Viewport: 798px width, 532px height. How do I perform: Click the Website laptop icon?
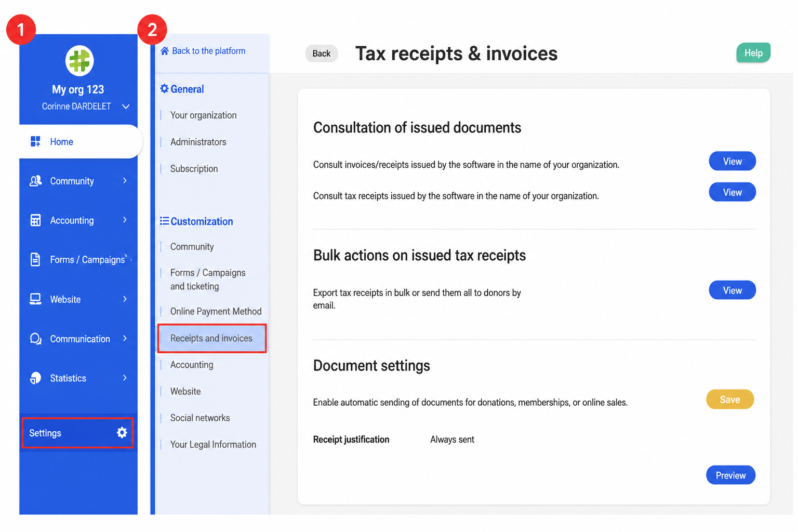click(35, 299)
